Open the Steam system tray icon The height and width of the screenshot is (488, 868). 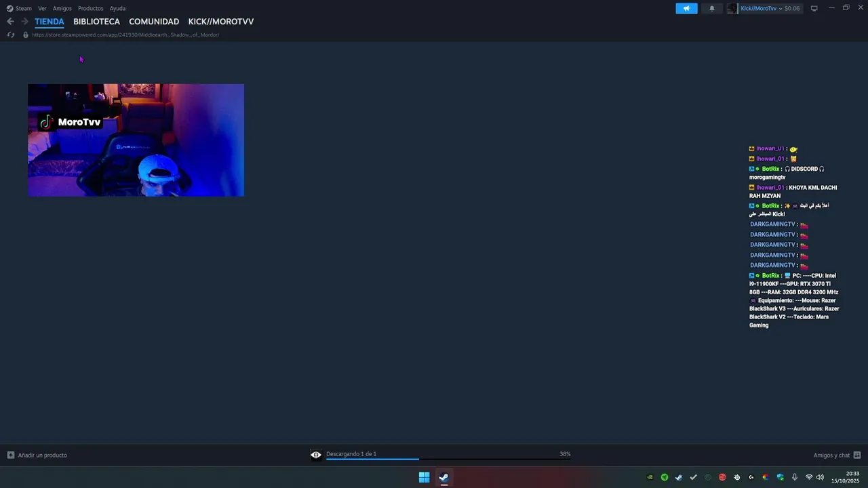point(679,477)
